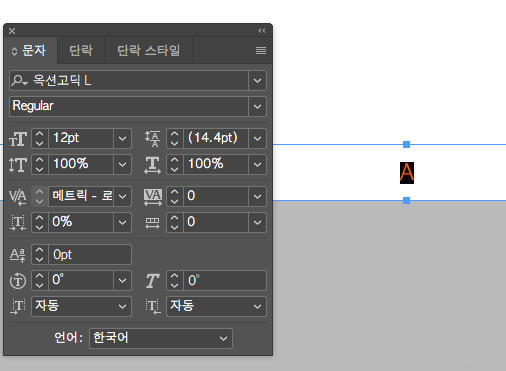Image resolution: width=506 pixels, height=371 pixels.
Task: Click the tracking stepper arrows
Action: (x=175, y=196)
